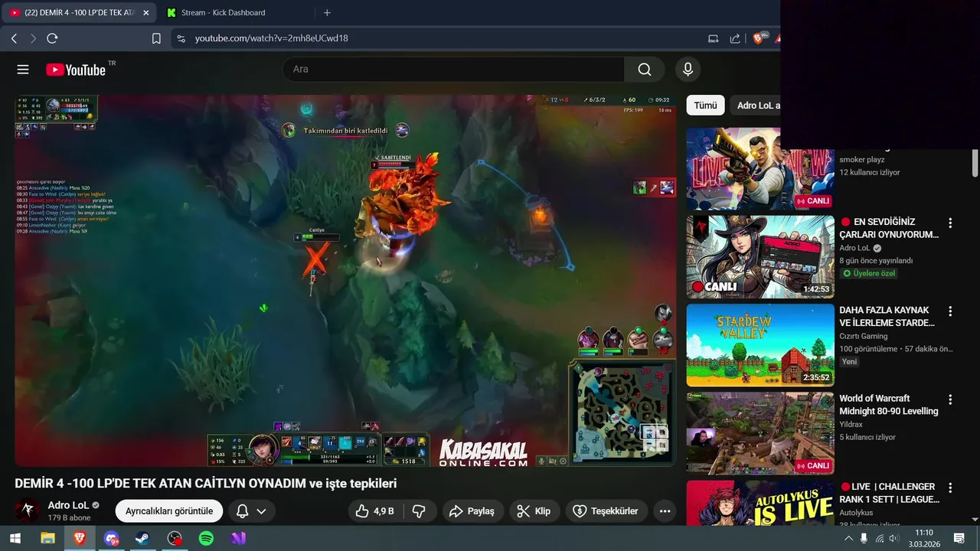Focus the Ara search field
This screenshot has height=551, width=980.
[453, 70]
